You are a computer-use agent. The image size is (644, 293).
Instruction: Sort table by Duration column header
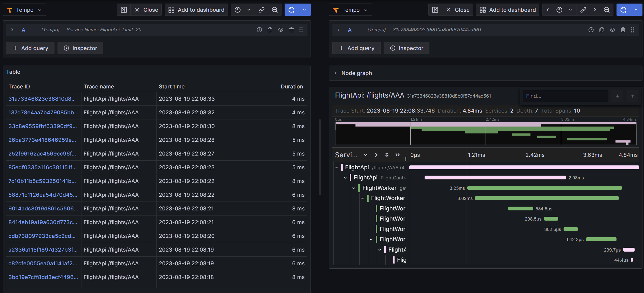(292, 86)
